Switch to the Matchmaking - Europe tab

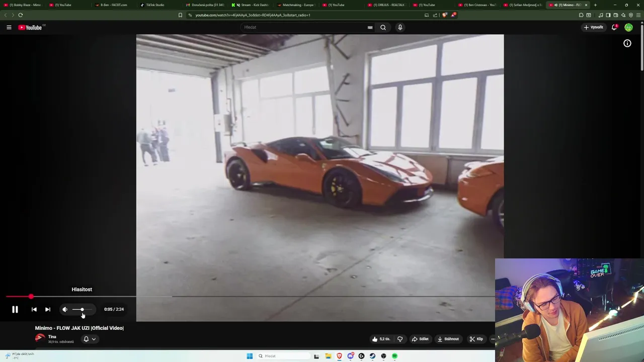click(296, 5)
